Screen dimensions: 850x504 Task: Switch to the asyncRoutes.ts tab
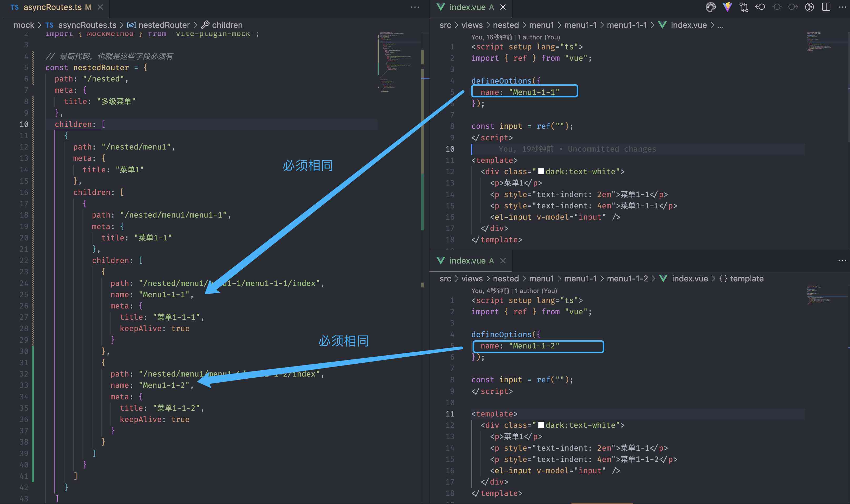[x=52, y=7]
